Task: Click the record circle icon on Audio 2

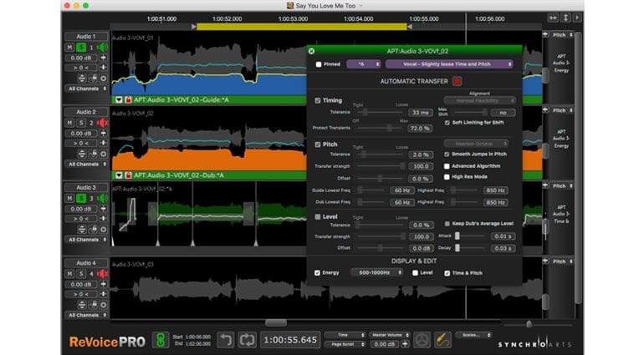Action: click(104, 154)
